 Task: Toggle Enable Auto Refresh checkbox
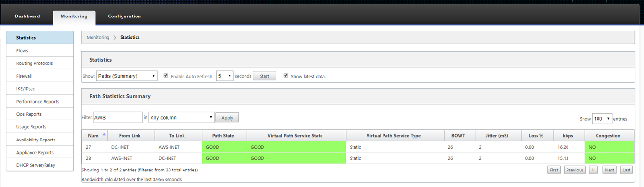click(166, 76)
